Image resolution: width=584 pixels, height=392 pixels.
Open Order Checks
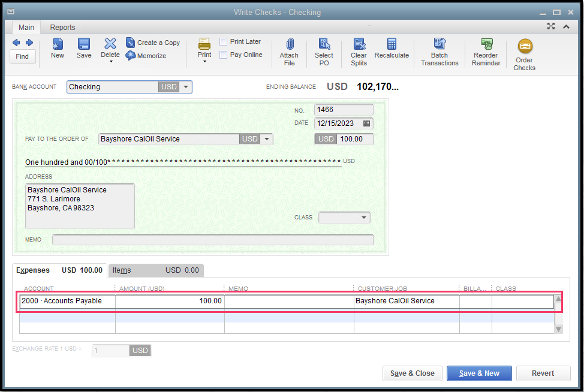[x=525, y=55]
